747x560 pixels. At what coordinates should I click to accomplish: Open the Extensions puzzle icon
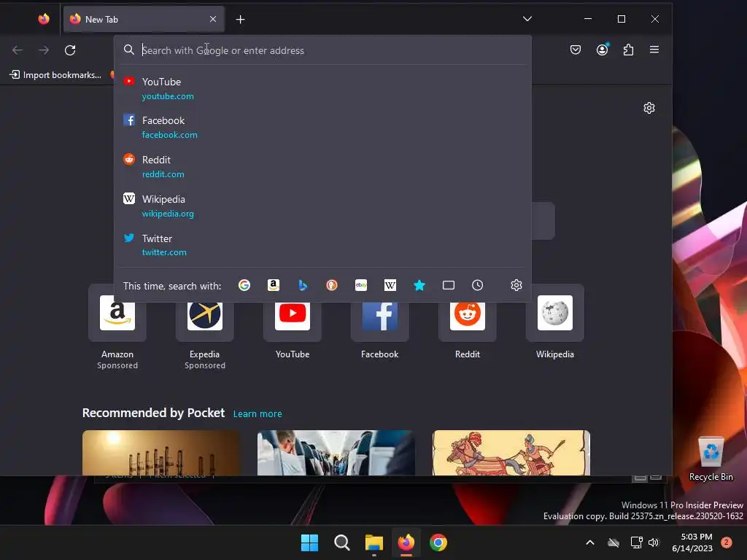tap(628, 50)
